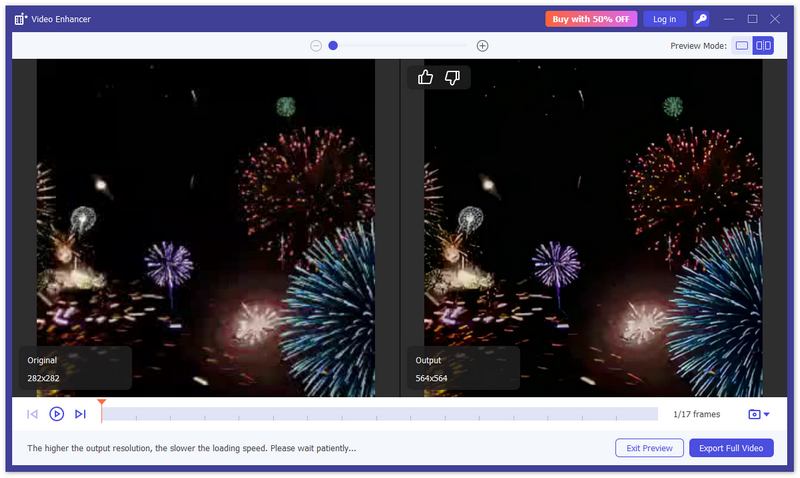Click the zoom in plus icon
The image size is (800, 478).
pyautogui.click(x=483, y=46)
